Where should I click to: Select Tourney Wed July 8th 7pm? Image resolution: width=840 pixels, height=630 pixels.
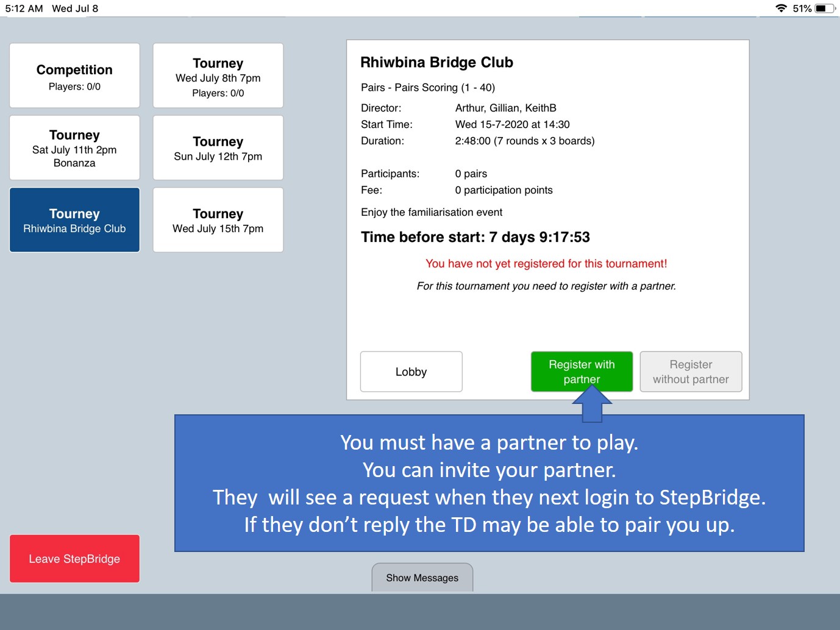click(218, 76)
